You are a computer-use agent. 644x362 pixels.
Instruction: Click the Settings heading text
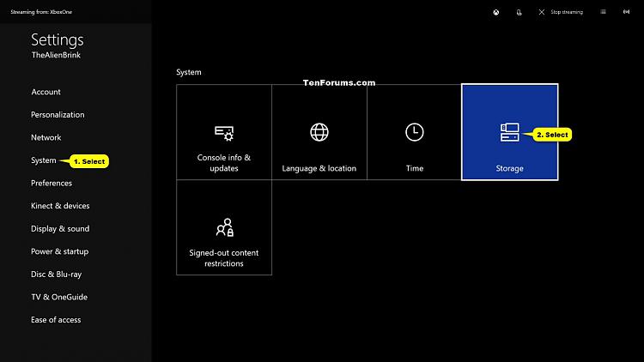[x=57, y=39]
